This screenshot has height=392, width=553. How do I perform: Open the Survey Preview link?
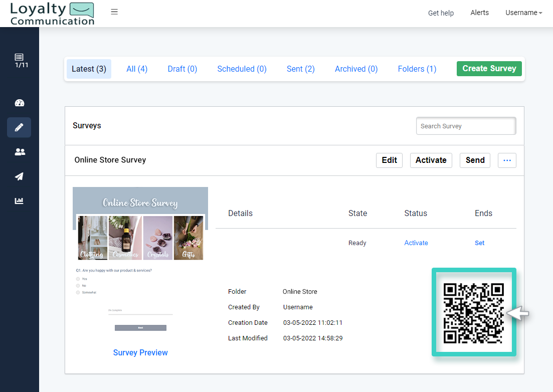click(140, 352)
